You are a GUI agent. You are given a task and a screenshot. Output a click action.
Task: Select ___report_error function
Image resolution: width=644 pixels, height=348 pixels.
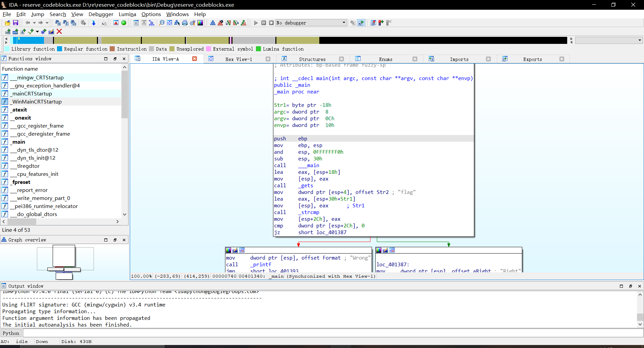tap(61, 190)
